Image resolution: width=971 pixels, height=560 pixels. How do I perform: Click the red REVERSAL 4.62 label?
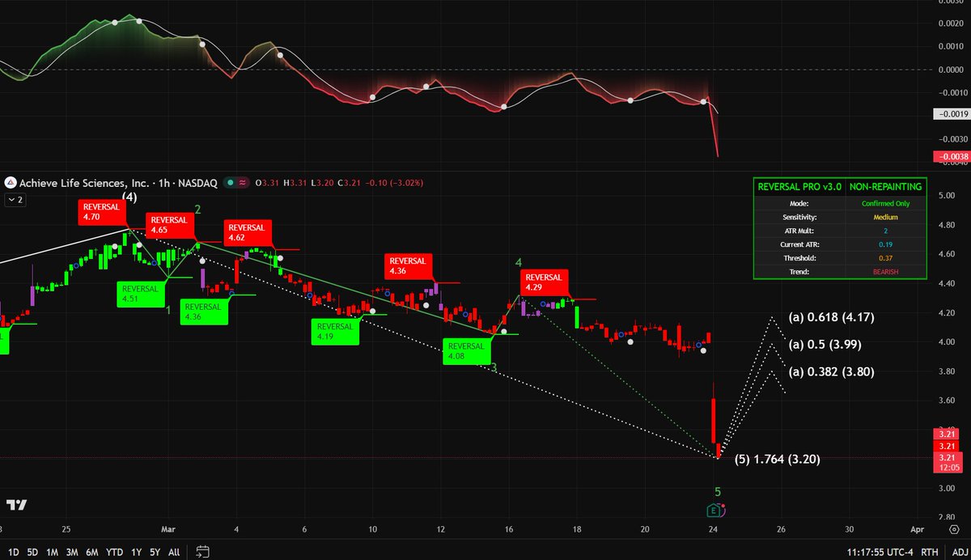pos(247,233)
